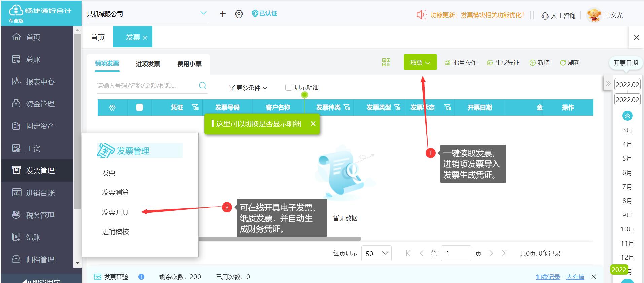Click the user avatar 马文光
Viewport: 644px width, 283px height.
(x=594, y=15)
